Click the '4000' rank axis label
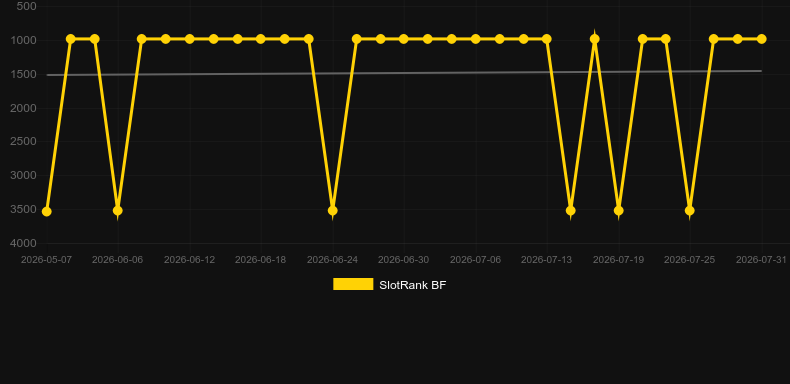790x384 pixels. tap(23, 243)
